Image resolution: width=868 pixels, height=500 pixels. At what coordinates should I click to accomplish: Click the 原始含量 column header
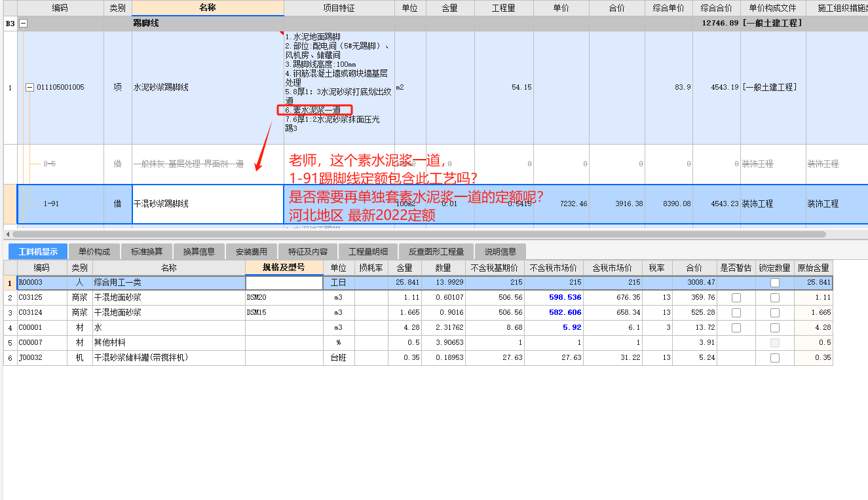[814, 267]
